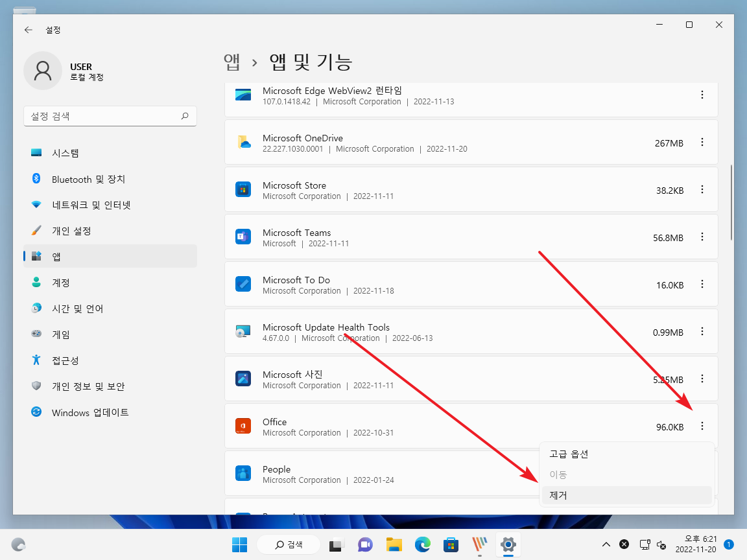Open the notification badge in the tray

click(x=728, y=544)
